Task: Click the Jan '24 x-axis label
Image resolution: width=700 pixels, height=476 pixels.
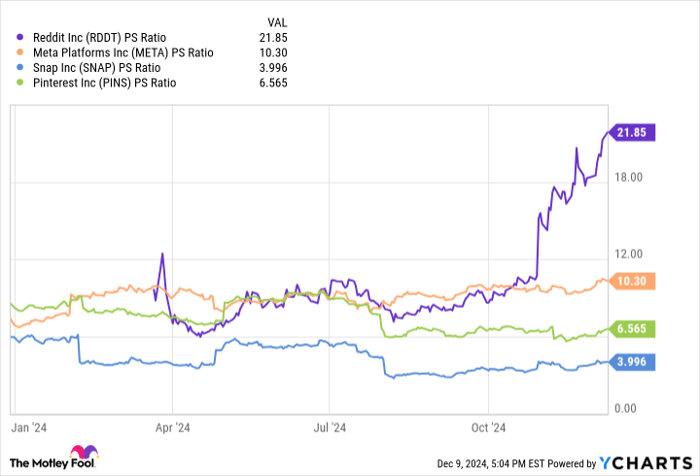Action: (29, 428)
